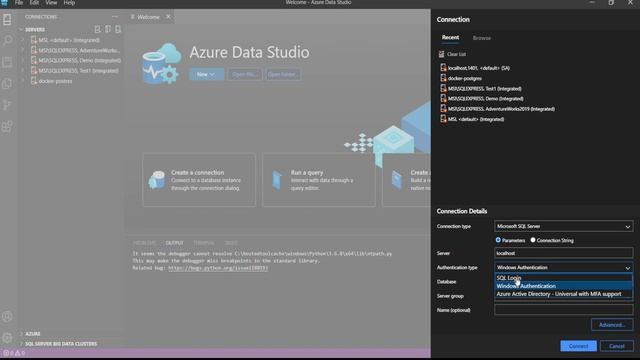Open the Search view in the activity bar
640x360 pixels.
tap(7, 40)
